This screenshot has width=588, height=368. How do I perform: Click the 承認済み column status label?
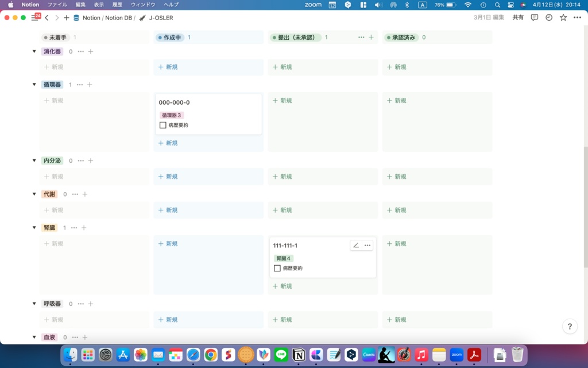click(x=401, y=37)
